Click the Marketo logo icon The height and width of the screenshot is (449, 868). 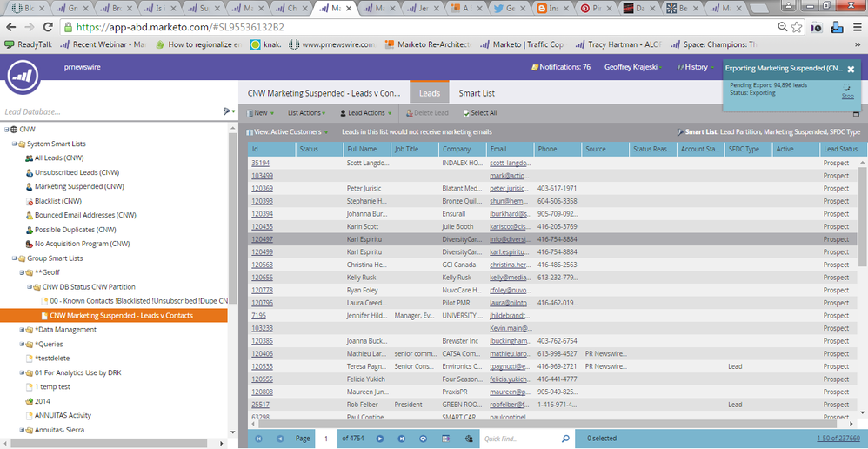point(23,76)
